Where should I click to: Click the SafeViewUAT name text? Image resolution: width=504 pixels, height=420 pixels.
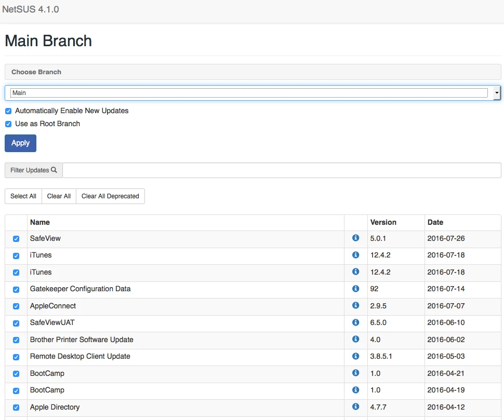[x=52, y=322]
